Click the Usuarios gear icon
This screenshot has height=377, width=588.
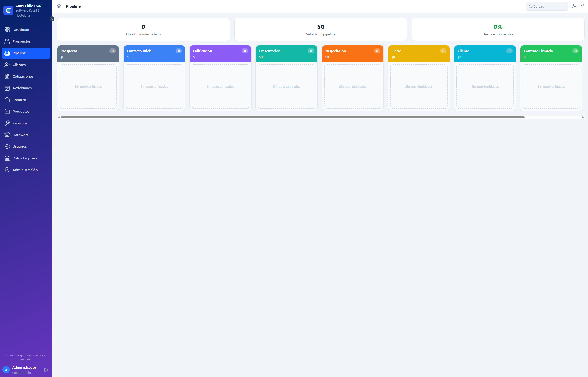pyautogui.click(x=7, y=146)
